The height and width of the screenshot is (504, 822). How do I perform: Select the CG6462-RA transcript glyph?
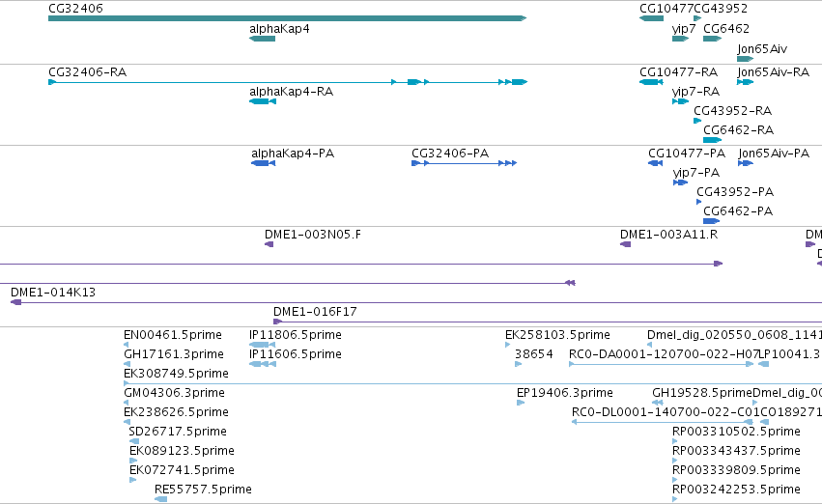click(x=713, y=140)
